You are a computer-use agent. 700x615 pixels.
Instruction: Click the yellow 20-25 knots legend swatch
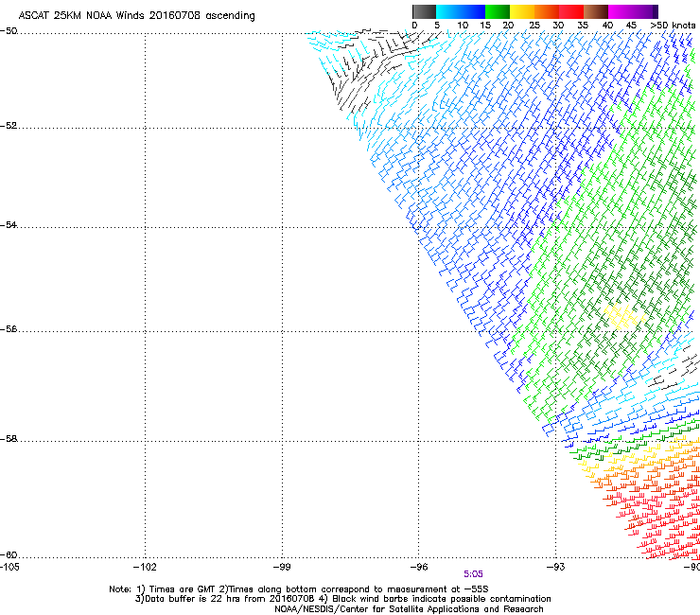pyautogui.click(x=522, y=11)
